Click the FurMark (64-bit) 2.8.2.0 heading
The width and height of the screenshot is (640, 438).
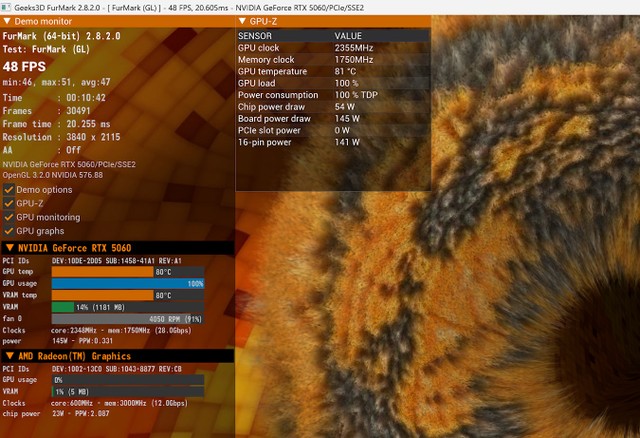61,36
